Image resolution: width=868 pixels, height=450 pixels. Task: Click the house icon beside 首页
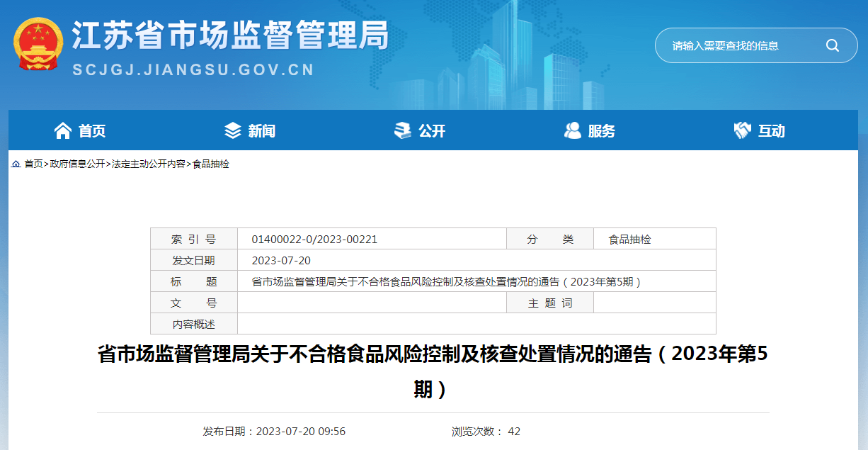(x=63, y=130)
